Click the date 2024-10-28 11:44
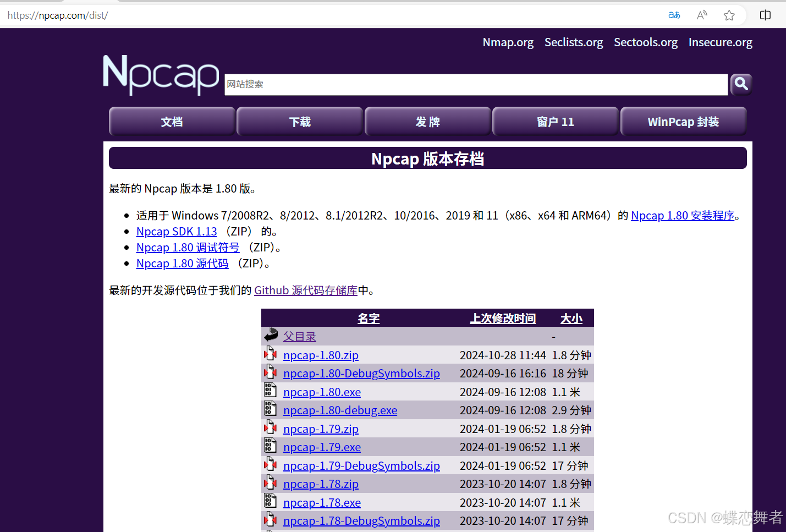 click(x=503, y=355)
